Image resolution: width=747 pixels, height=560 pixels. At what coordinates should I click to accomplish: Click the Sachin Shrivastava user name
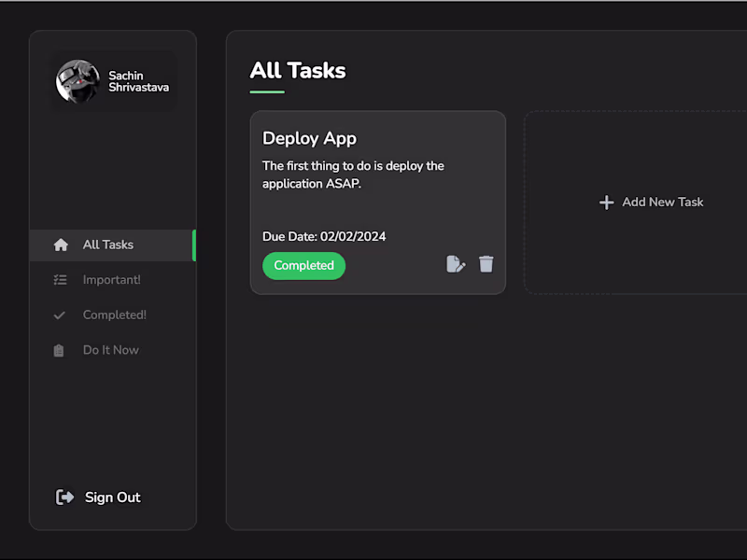coord(137,82)
